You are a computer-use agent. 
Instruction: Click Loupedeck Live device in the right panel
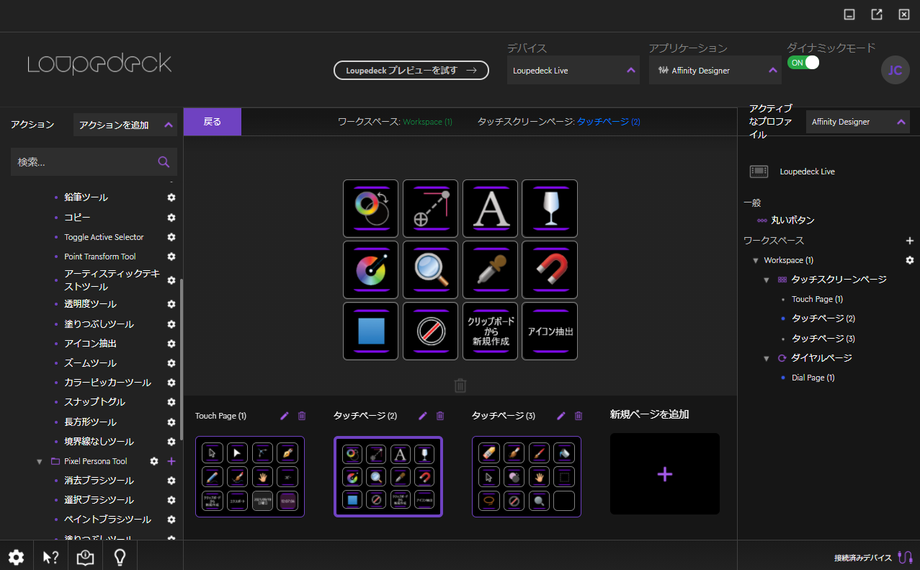[x=807, y=171]
